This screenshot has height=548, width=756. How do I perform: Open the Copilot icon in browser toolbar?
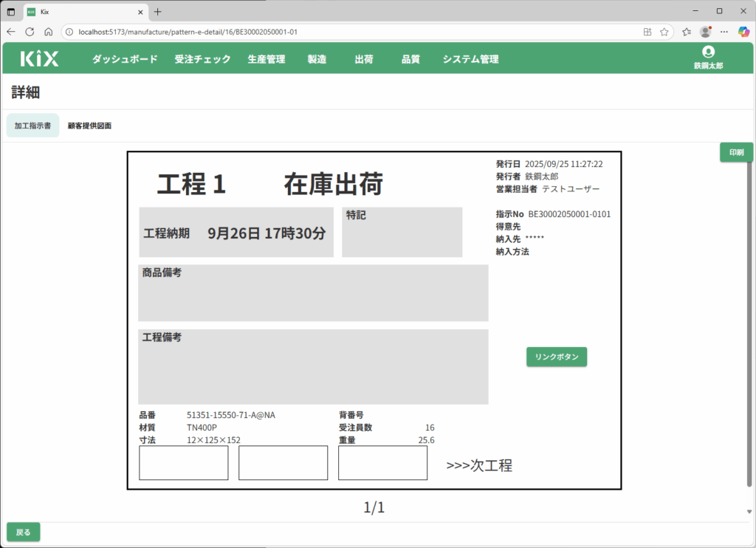744,32
